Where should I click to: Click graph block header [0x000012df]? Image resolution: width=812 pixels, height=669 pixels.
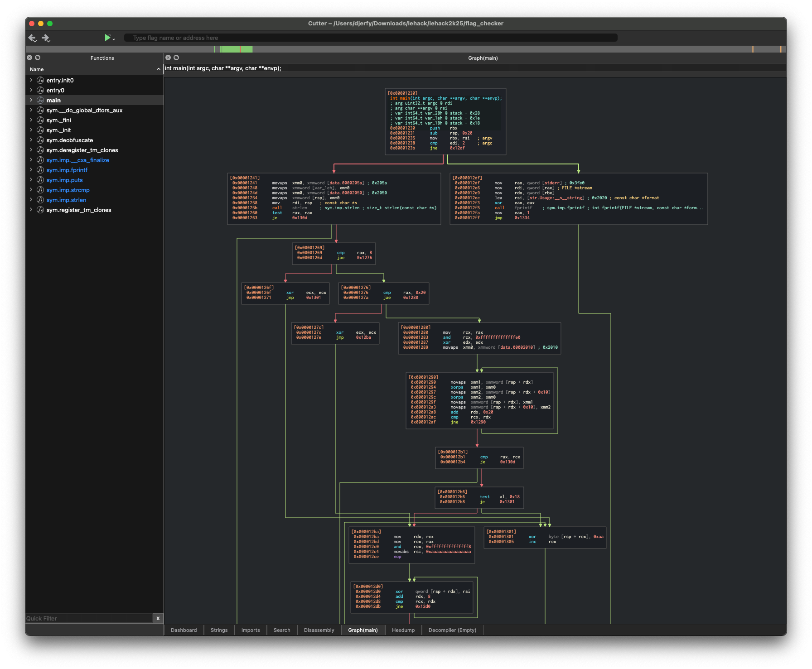(467, 178)
